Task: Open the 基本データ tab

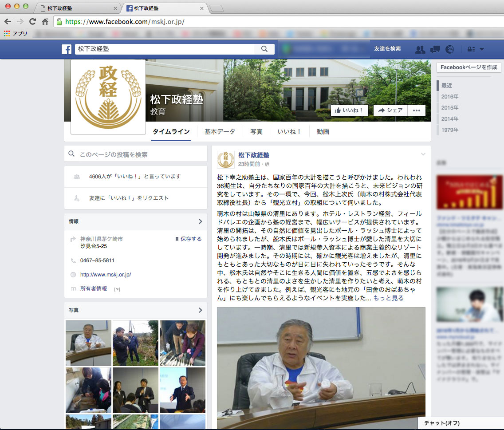Action: point(220,131)
